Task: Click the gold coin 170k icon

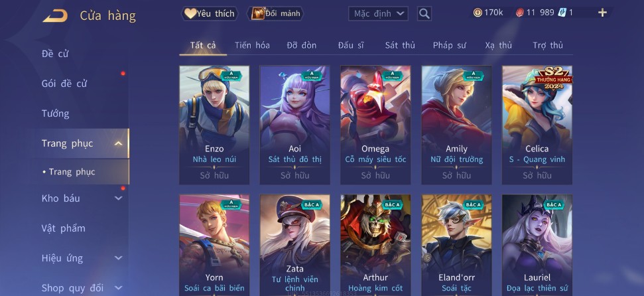Action: pos(478,13)
